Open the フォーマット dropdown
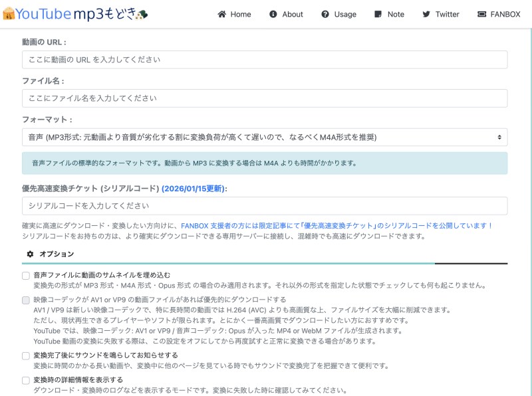This screenshot has width=532, height=396. pos(265,137)
